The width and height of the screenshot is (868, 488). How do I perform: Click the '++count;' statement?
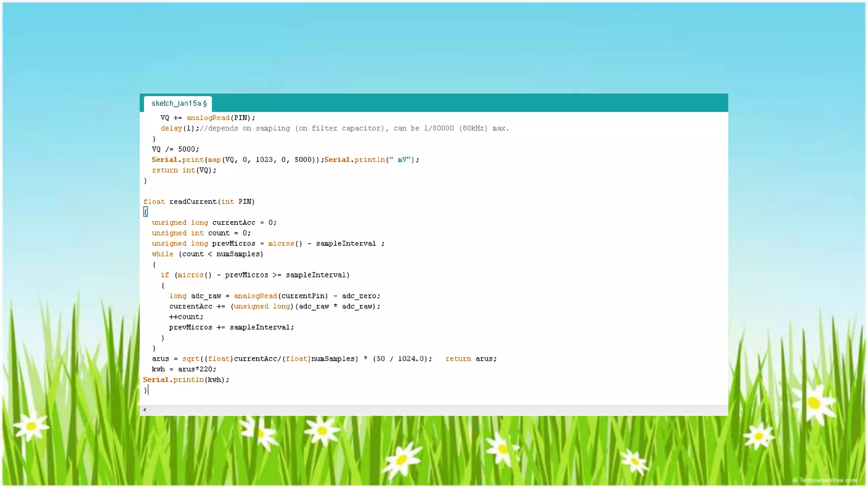coord(186,317)
